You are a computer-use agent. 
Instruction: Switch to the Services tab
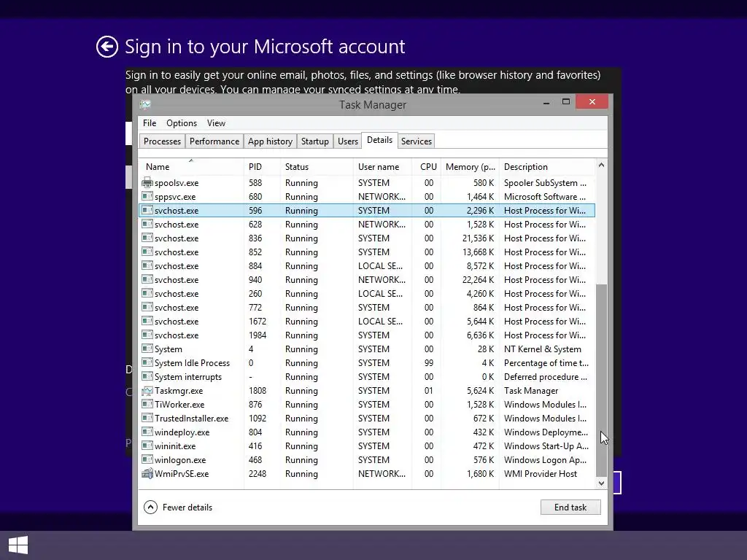point(417,141)
